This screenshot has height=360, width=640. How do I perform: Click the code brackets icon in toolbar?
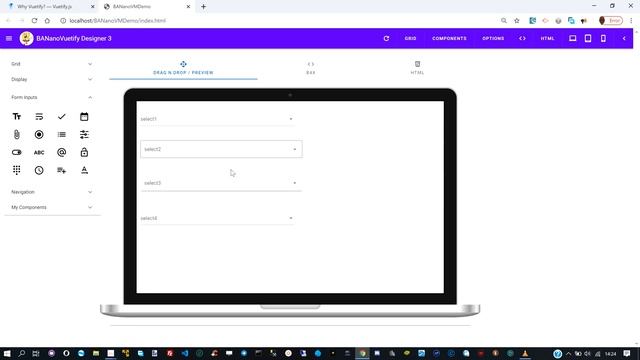(522, 38)
